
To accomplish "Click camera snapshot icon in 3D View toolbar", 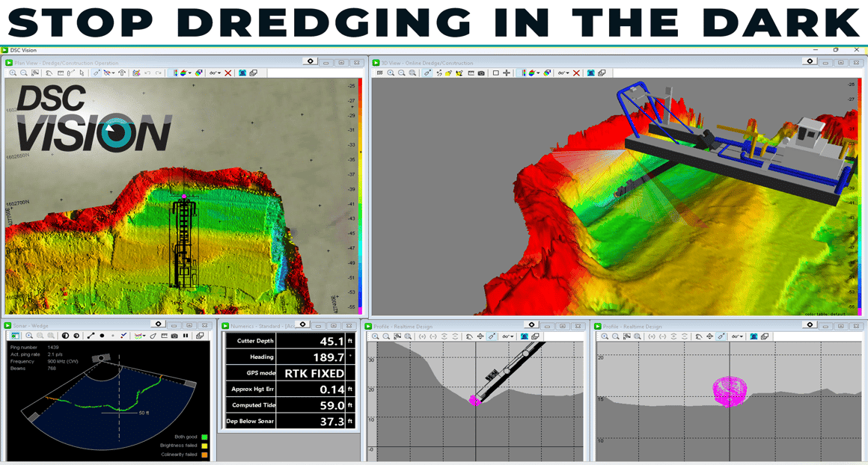I will point(481,73).
